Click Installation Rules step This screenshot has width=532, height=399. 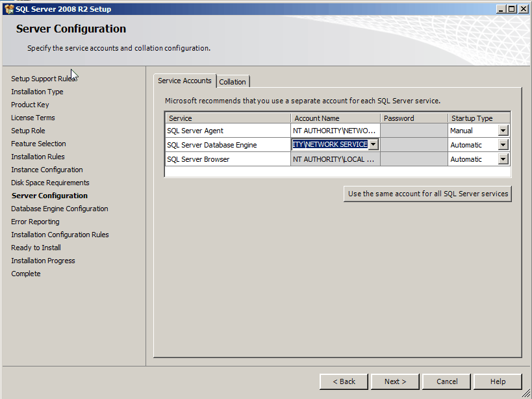38,157
